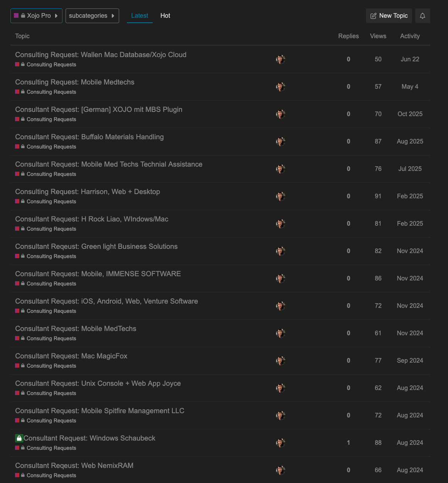Click poster avatar on Wallen Mac Database row
This screenshot has height=483, width=448.
(x=281, y=59)
